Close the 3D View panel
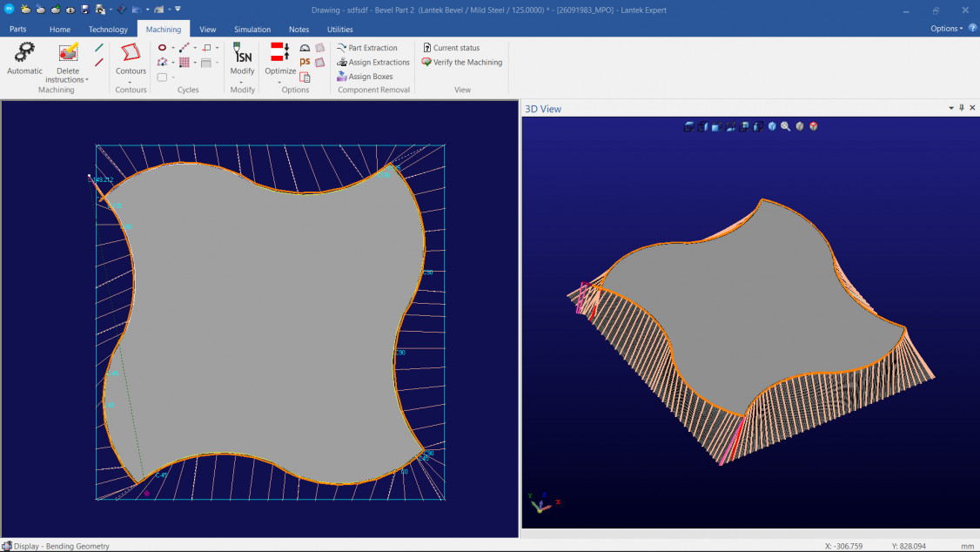This screenshot has height=552, width=980. click(x=972, y=108)
